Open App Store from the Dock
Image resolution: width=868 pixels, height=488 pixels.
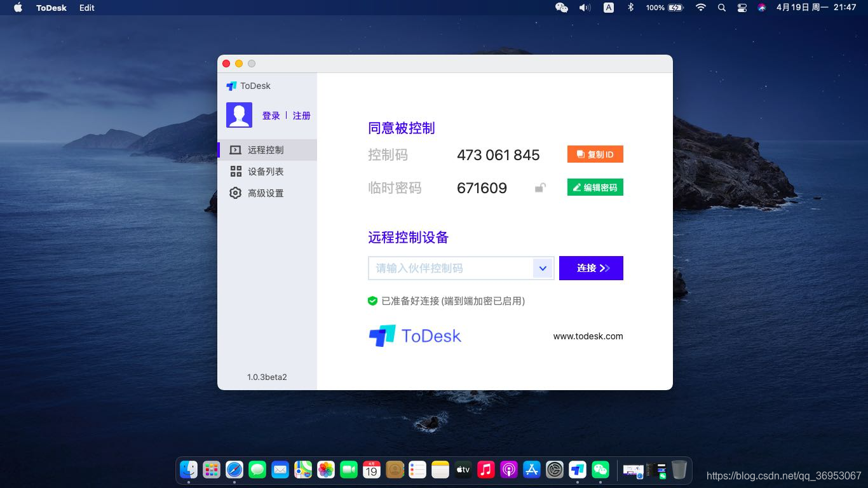532,470
